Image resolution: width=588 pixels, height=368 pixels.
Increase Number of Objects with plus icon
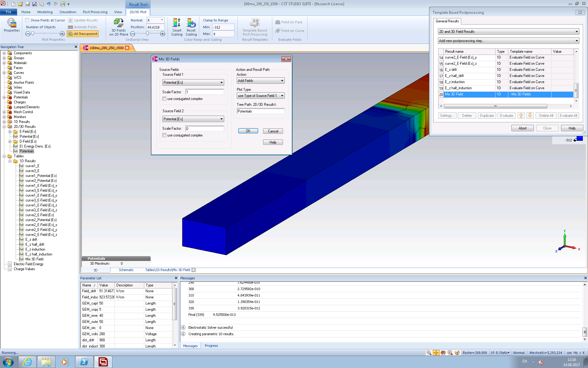click(62, 34)
